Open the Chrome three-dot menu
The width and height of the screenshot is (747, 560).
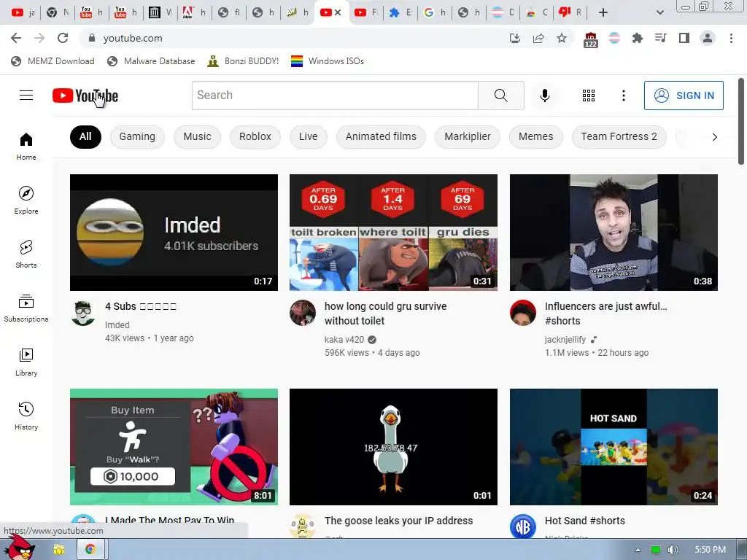click(x=731, y=38)
